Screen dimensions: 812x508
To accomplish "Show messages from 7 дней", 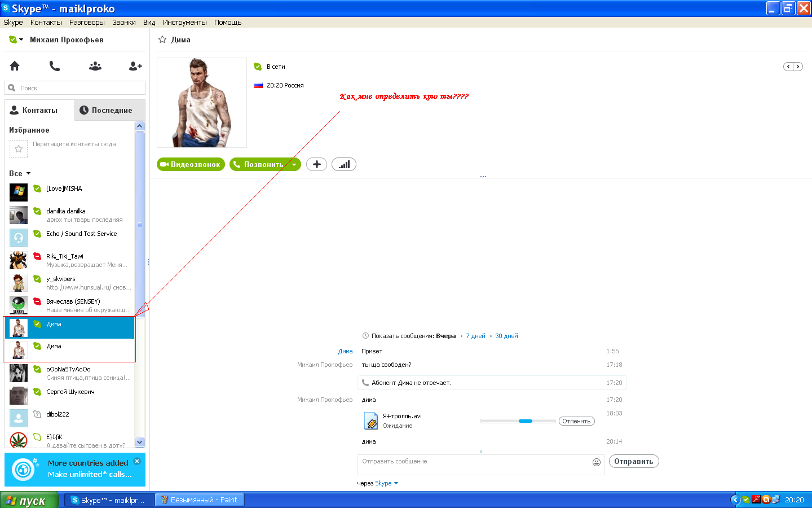I will [x=475, y=336].
